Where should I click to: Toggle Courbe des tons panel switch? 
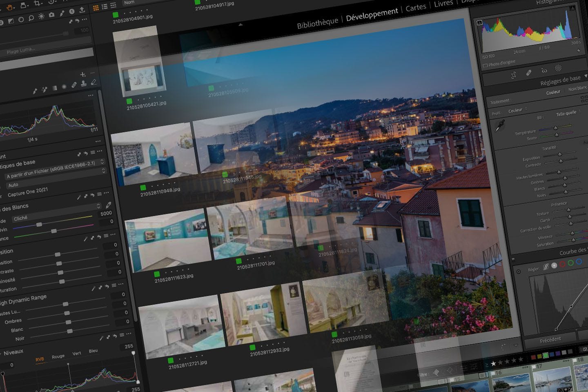[x=513, y=259]
